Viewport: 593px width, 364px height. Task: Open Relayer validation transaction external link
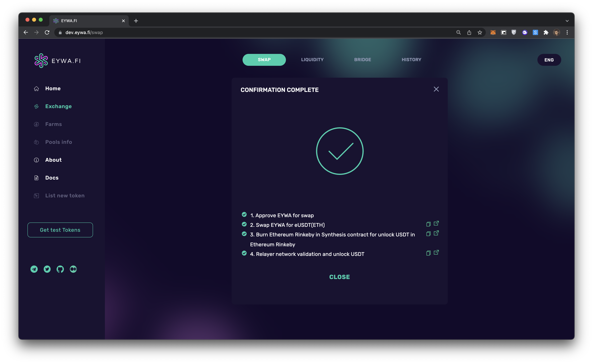tap(436, 253)
